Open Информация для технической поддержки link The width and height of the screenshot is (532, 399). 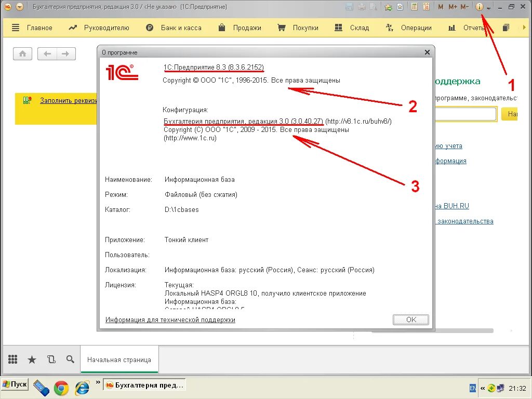pos(170,320)
